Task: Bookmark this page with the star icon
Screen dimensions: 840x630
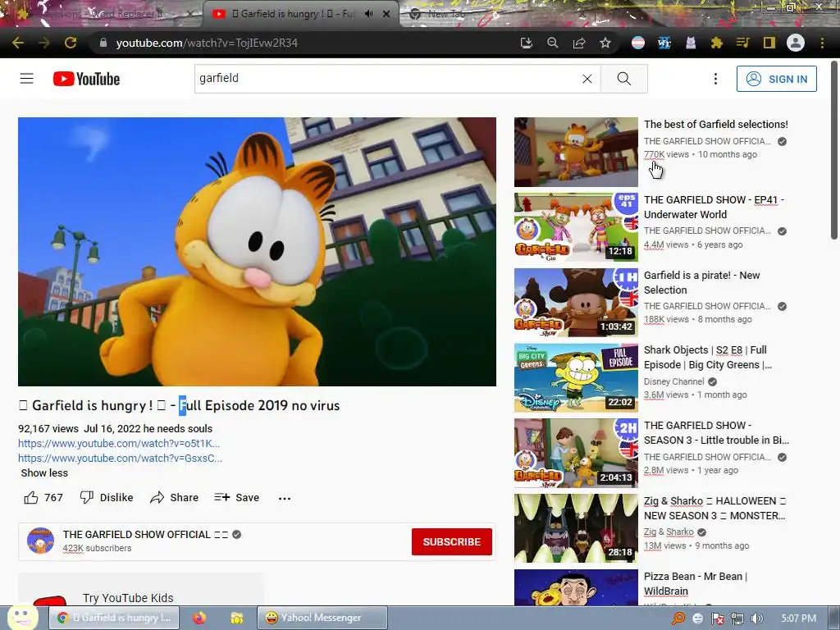Action: pyautogui.click(x=605, y=43)
